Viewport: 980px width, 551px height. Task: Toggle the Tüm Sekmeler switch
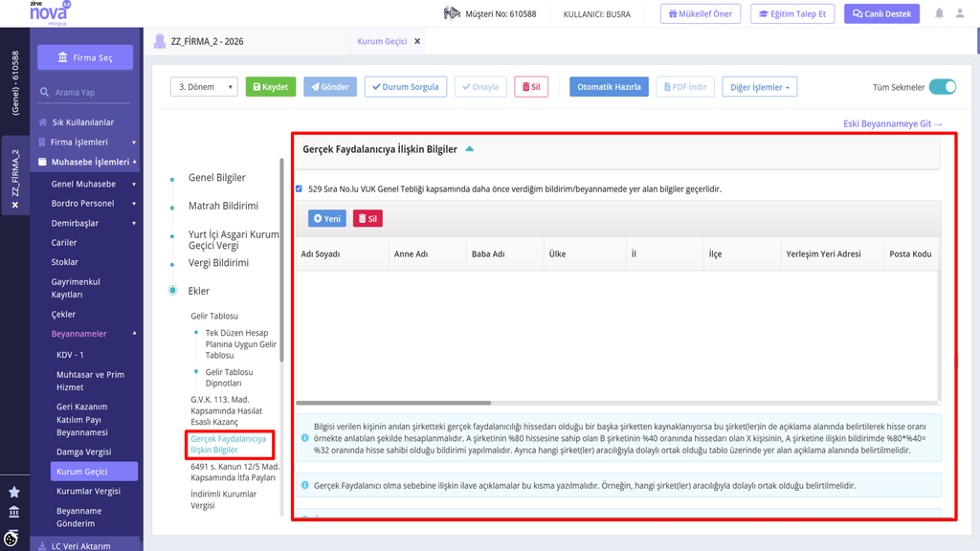(x=943, y=87)
